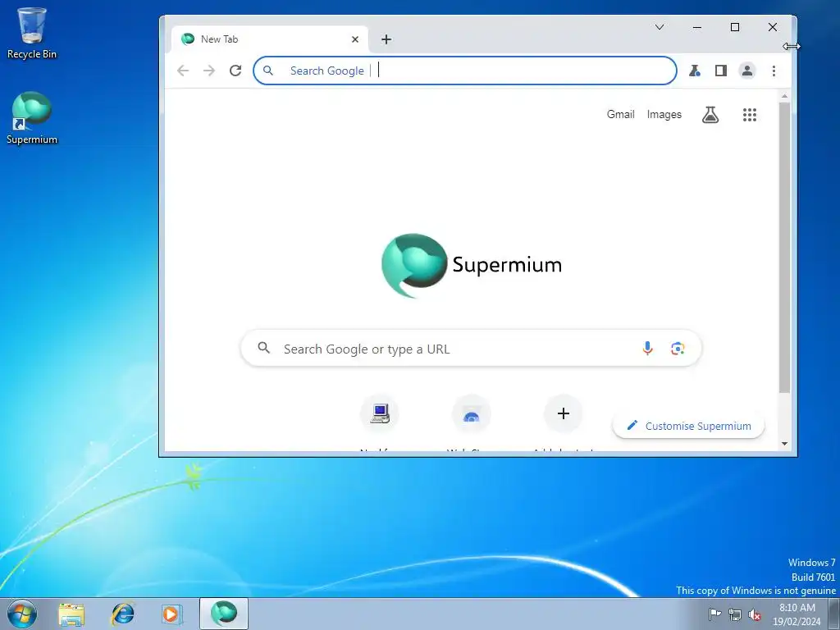Click the Search Google or type a URL box
Screen dimensions: 840x630
(x=472, y=349)
